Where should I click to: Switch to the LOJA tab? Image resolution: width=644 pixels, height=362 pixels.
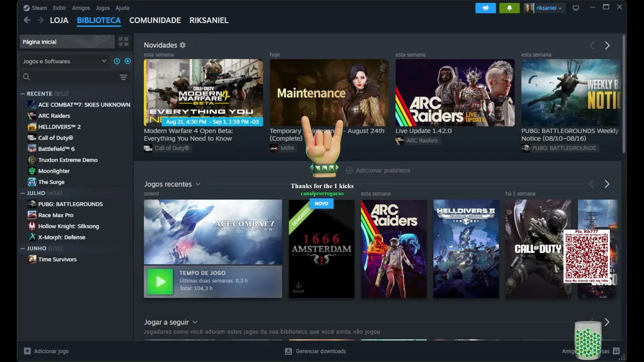coord(59,20)
